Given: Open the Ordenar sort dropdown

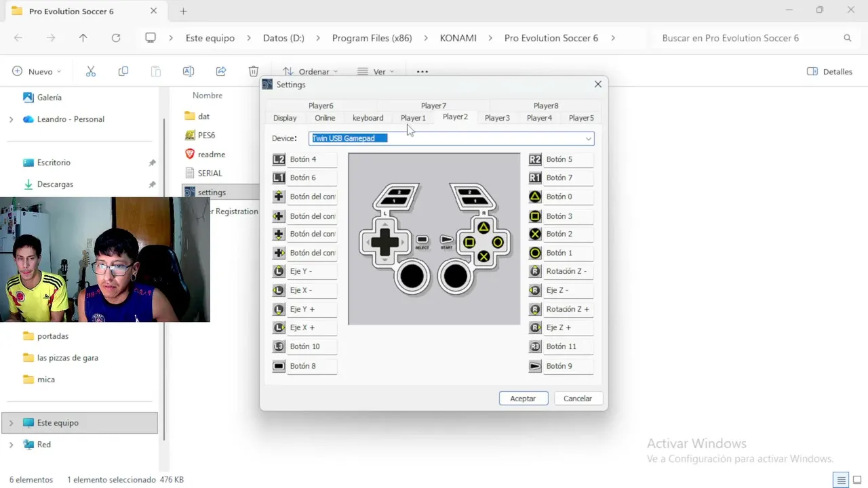Looking at the screenshot, I should (x=310, y=71).
